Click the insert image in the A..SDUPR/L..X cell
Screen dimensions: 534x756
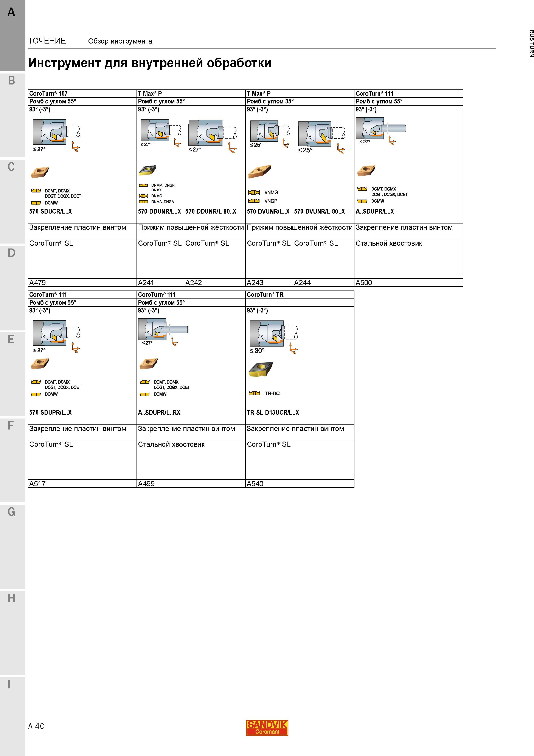[366, 170]
